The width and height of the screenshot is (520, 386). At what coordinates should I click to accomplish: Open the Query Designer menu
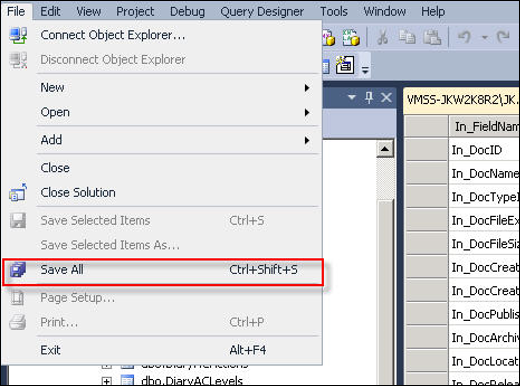tap(262, 12)
